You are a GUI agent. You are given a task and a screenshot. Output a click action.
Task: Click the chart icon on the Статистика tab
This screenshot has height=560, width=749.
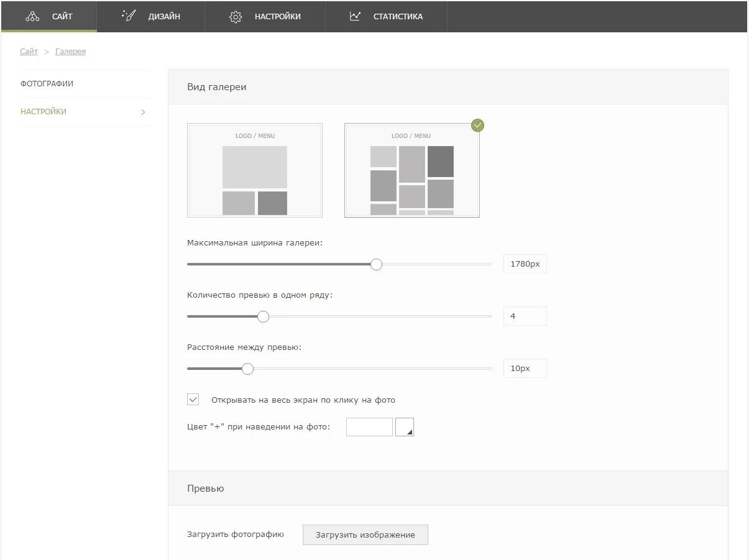[x=355, y=16]
